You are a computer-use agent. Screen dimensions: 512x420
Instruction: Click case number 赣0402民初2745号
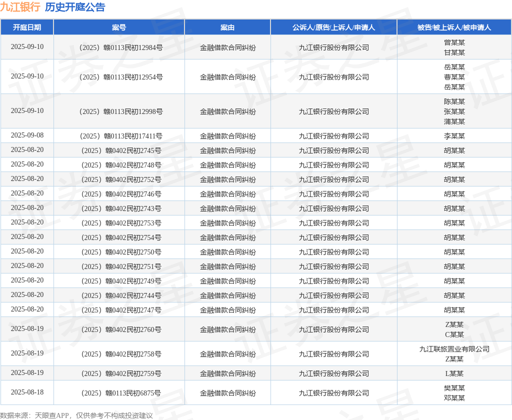click(121, 150)
